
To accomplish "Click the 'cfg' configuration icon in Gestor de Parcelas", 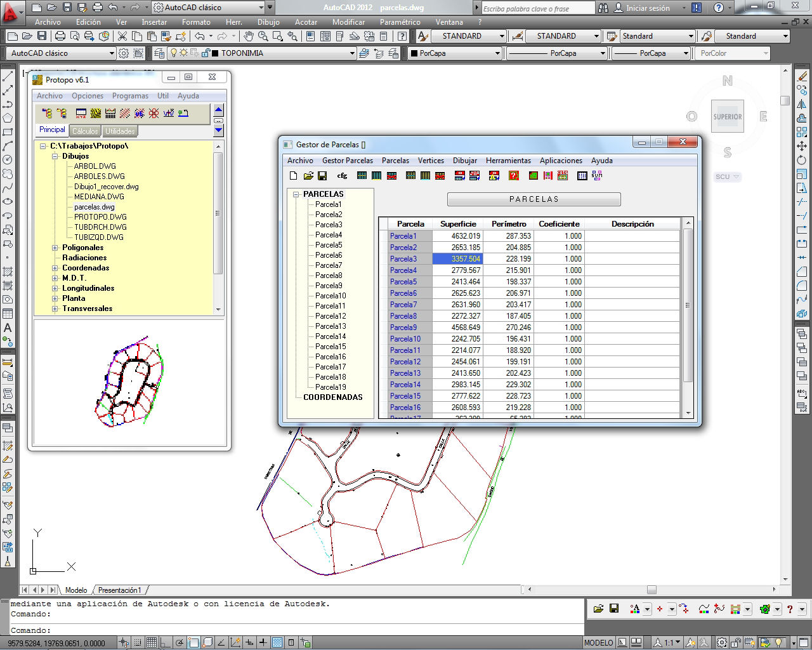I will pos(342,176).
